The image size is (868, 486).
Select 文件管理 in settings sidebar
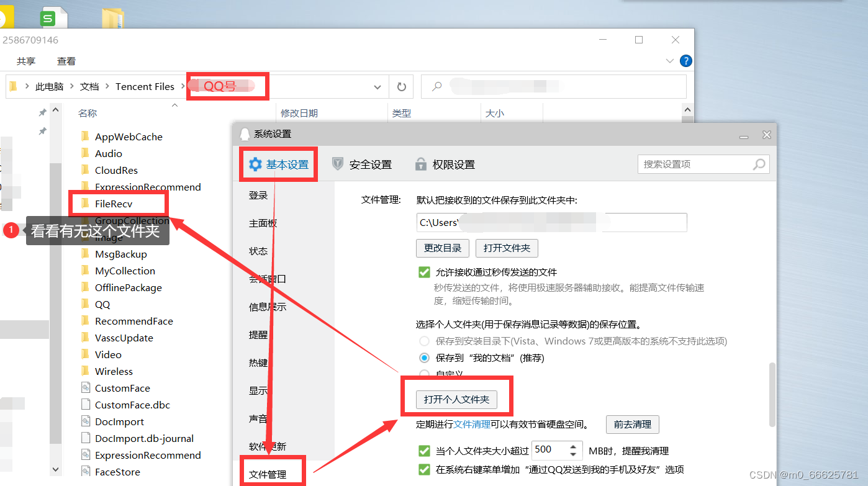pyautogui.click(x=268, y=475)
